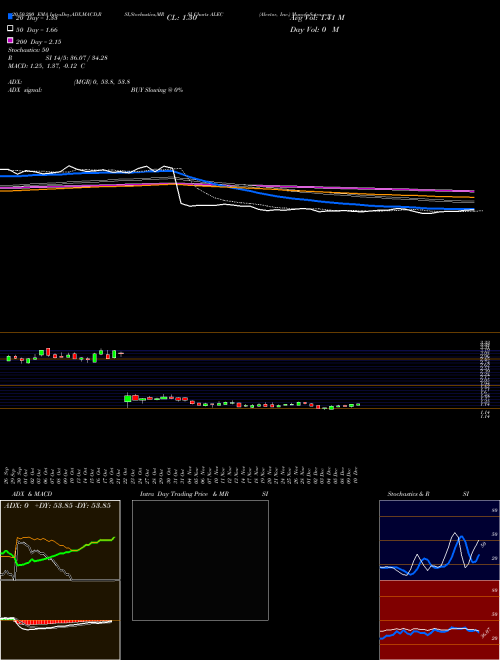Click the 'ADX signal:' label
Viewport: 500px width, 660px height.
25,90
